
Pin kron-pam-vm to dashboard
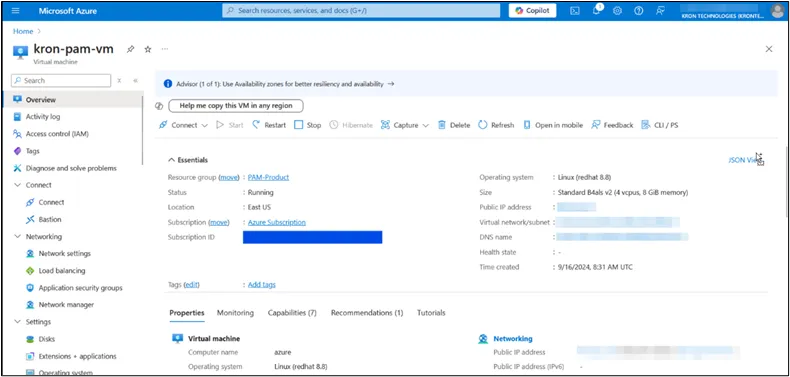click(130, 49)
